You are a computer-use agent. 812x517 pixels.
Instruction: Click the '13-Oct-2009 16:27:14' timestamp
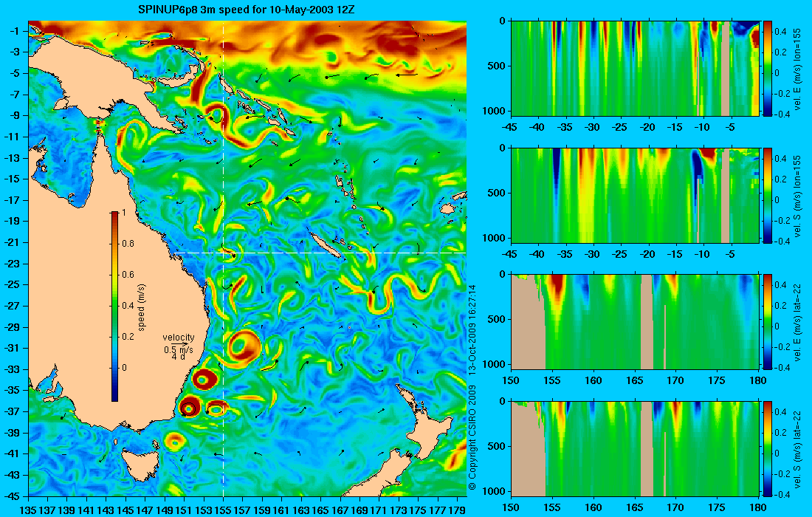coord(472,330)
